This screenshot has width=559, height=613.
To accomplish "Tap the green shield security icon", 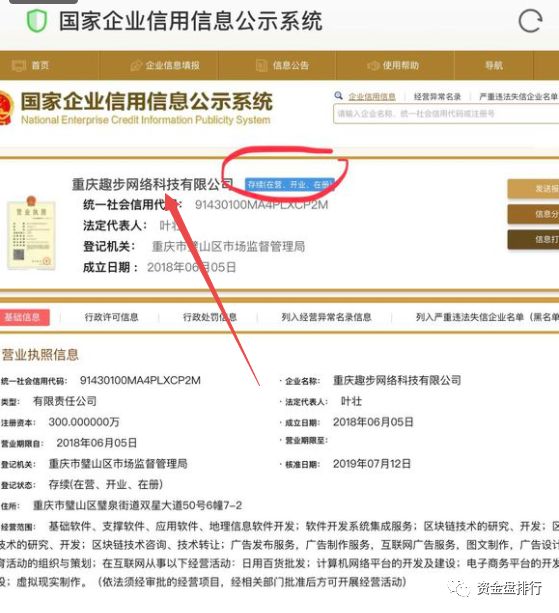I will click(x=37, y=21).
